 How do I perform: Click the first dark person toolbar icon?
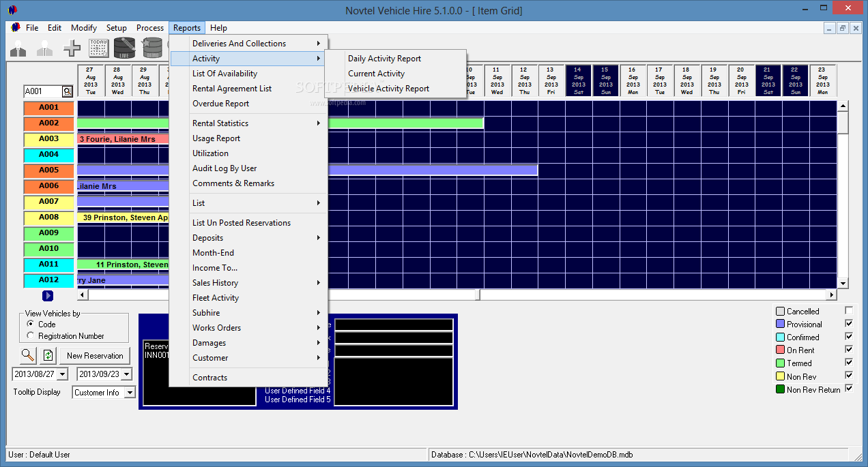(x=18, y=48)
